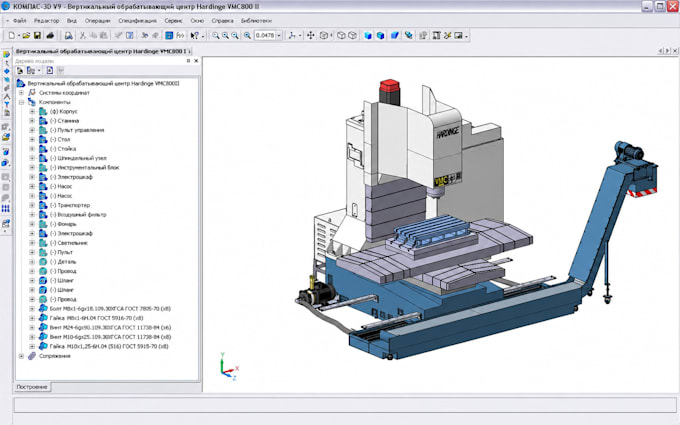
Task: Open print preview from the toolbar
Action: 69,36
